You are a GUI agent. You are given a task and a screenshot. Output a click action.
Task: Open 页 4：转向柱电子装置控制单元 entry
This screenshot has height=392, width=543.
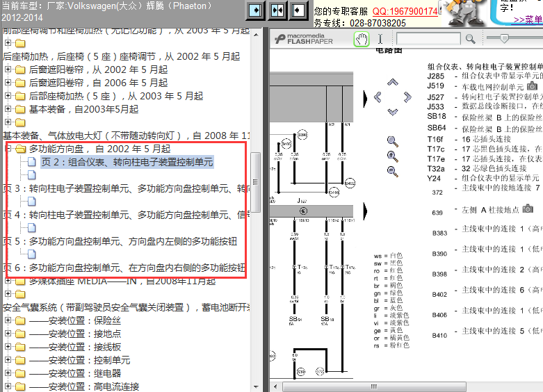[126, 215]
